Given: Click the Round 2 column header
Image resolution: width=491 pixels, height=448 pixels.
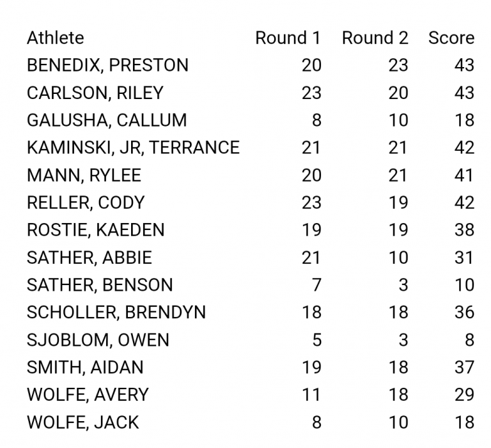Looking at the screenshot, I should [x=375, y=38].
